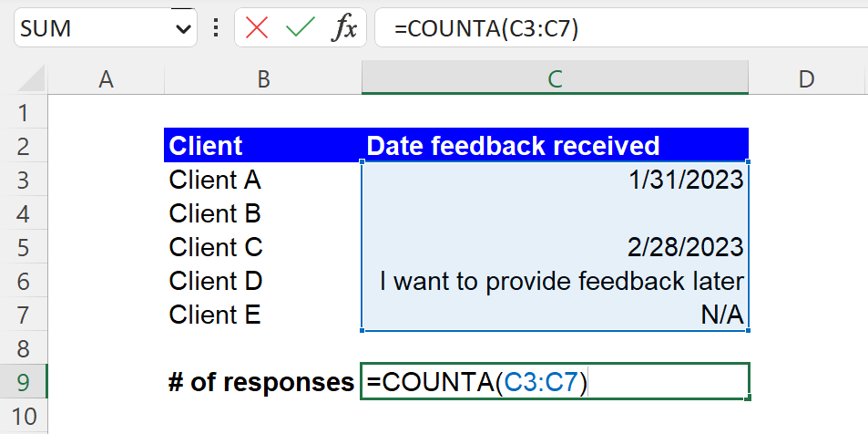
Task: Confirm the formula with the green checkmark
Action: (x=300, y=27)
